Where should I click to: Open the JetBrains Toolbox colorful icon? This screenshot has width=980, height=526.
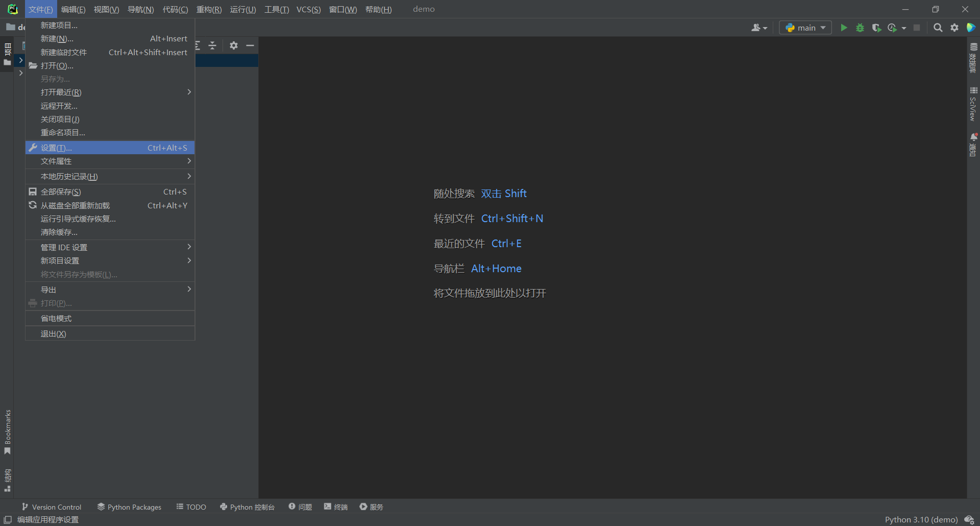(x=971, y=28)
